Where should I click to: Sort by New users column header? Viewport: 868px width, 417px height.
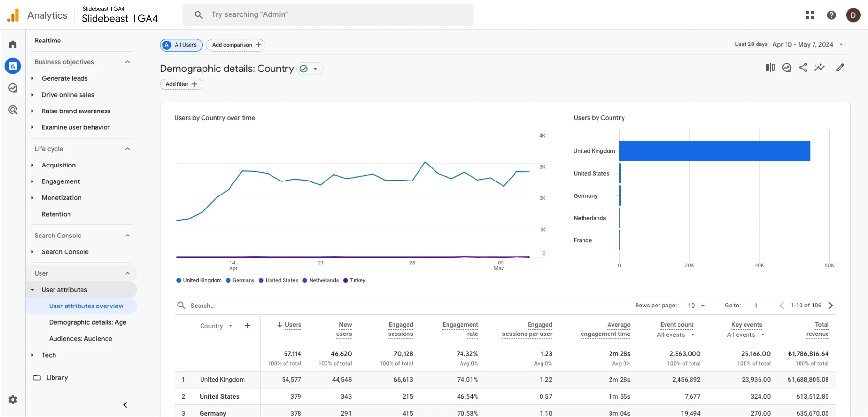coord(344,329)
